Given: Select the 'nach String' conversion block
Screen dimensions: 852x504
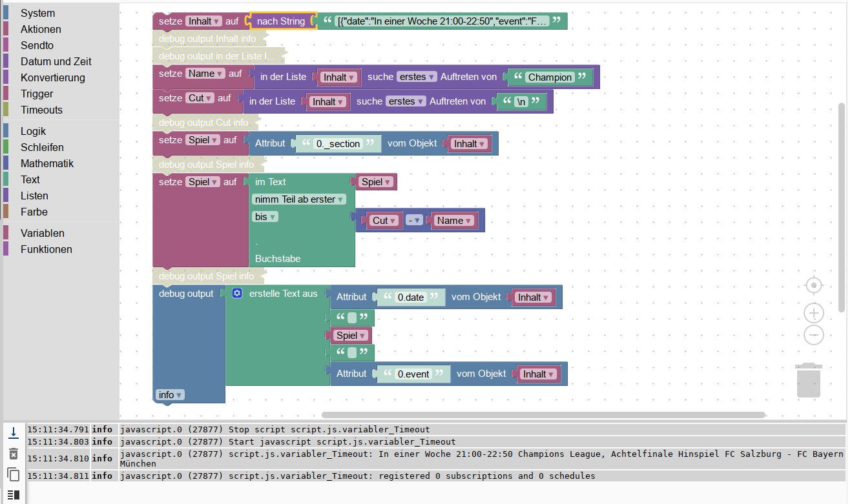Looking at the screenshot, I should click(x=281, y=21).
